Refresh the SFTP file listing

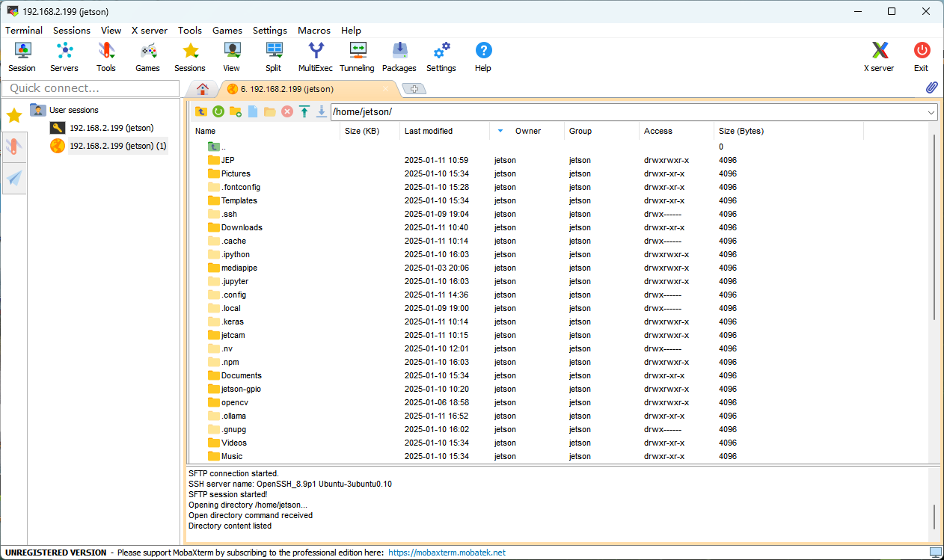[x=218, y=111]
